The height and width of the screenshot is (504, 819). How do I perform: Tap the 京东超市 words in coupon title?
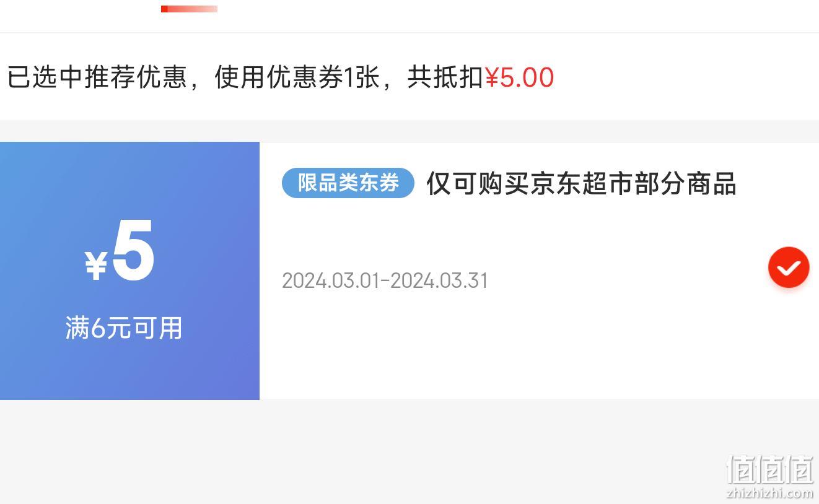[556, 183]
